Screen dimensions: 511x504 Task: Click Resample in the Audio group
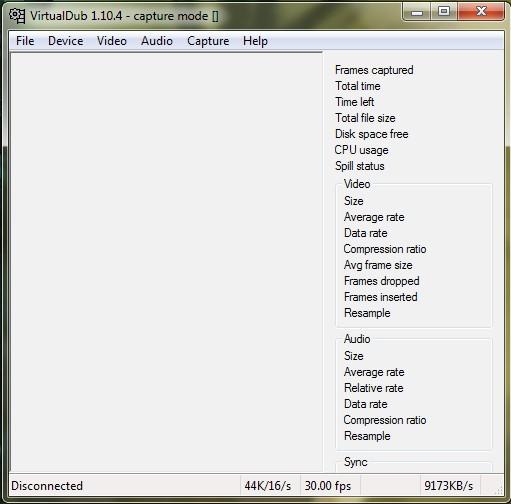(367, 436)
